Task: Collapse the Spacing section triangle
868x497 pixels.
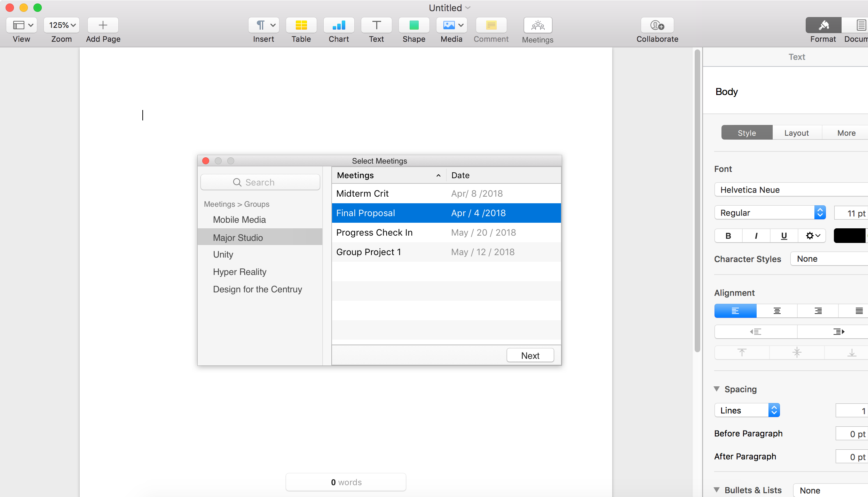Action: click(717, 389)
